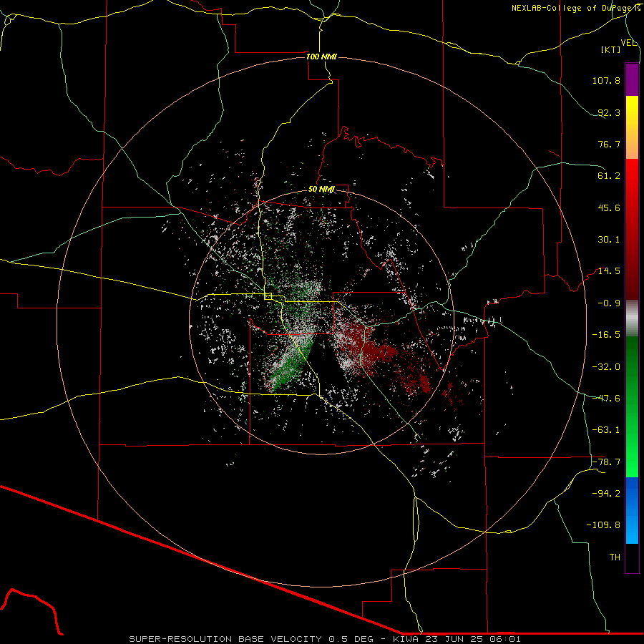The image size is (644, 644).
Task: Click the -63.1 velocity scale value
Action: click(x=606, y=430)
